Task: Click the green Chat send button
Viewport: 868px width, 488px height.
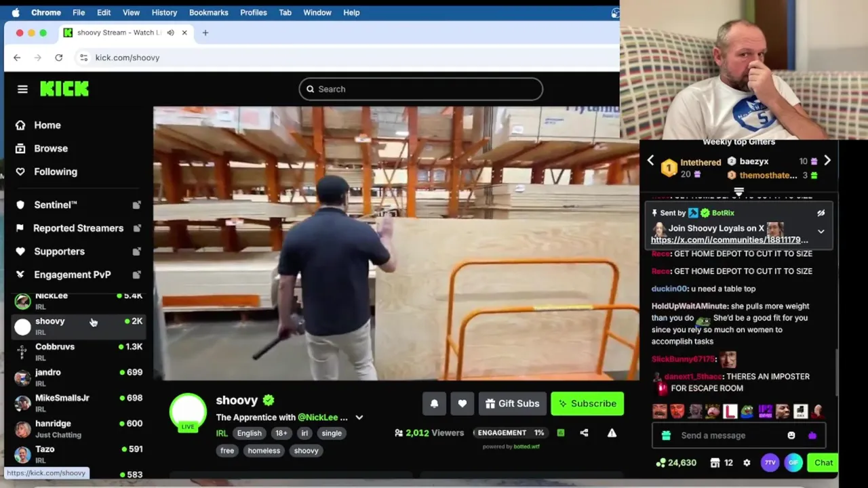Action: [x=823, y=463]
